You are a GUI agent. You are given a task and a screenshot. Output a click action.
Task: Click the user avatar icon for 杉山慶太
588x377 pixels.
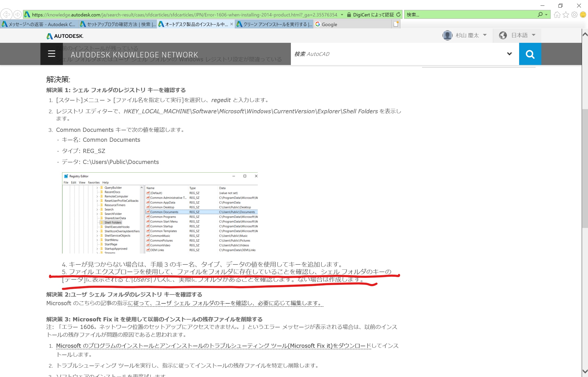click(447, 35)
